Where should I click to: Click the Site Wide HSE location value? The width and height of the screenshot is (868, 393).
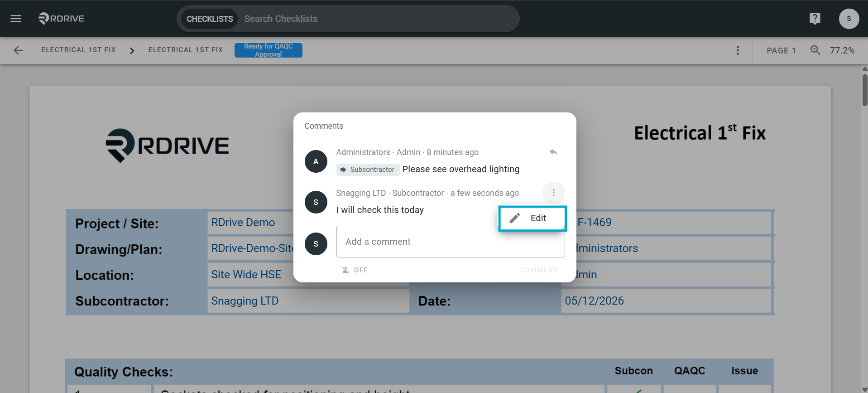pyautogui.click(x=246, y=275)
